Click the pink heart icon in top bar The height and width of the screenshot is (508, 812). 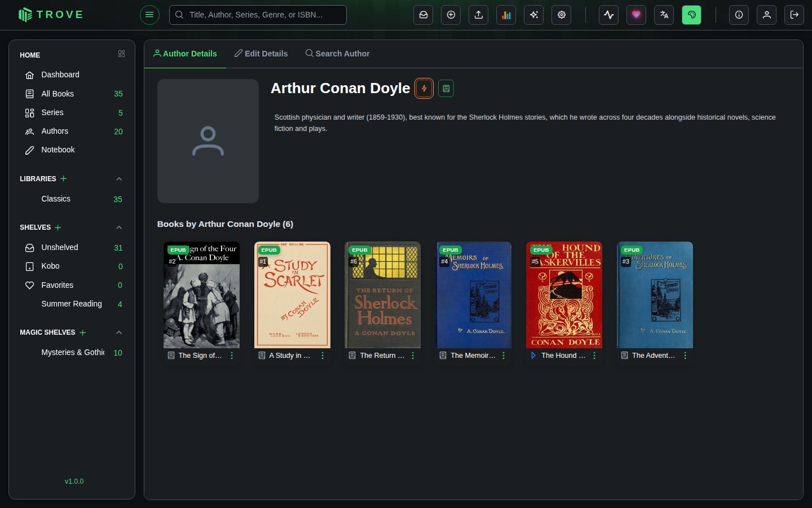(x=637, y=15)
